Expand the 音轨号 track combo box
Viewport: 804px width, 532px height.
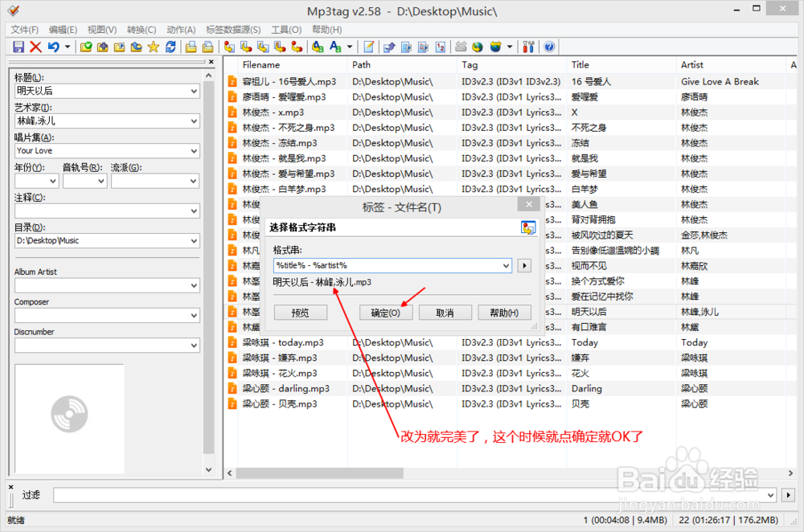click(x=101, y=181)
